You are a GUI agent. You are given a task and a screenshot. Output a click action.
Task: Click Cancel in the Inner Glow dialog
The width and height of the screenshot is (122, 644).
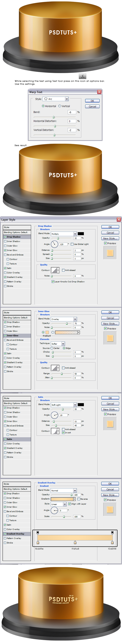pyautogui.click(x=110, y=318)
